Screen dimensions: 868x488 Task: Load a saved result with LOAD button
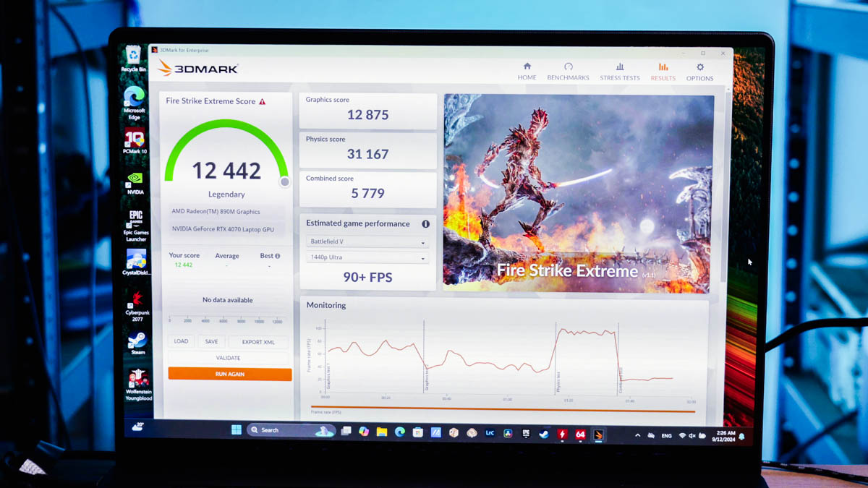coord(181,341)
